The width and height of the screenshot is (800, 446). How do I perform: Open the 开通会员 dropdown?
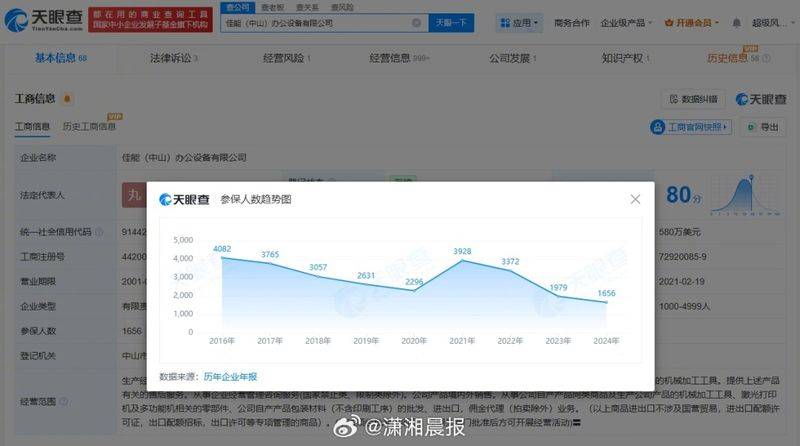tap(692, 23)
